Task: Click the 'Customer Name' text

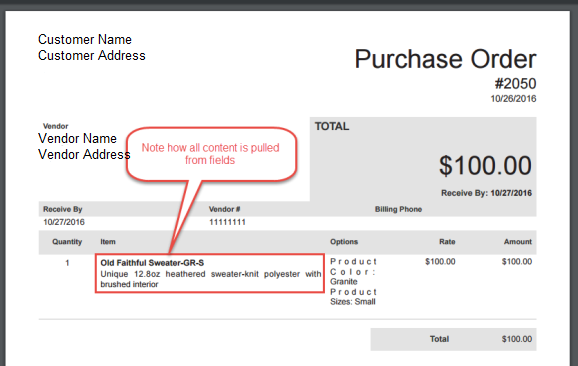Action: click(85, 39)
